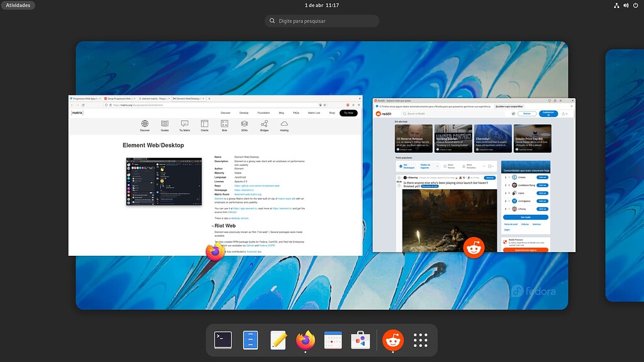Click the Reddit badge on Reddit window
Screen dimensions: 644x362
coord(474,248)
